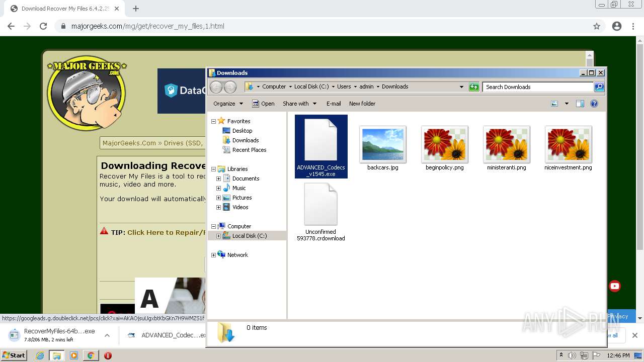Image resolution: width=644 pixels, height=362 pixels.
Task: Launch Internet Explorer from taskbar
Action: (40, 355)
